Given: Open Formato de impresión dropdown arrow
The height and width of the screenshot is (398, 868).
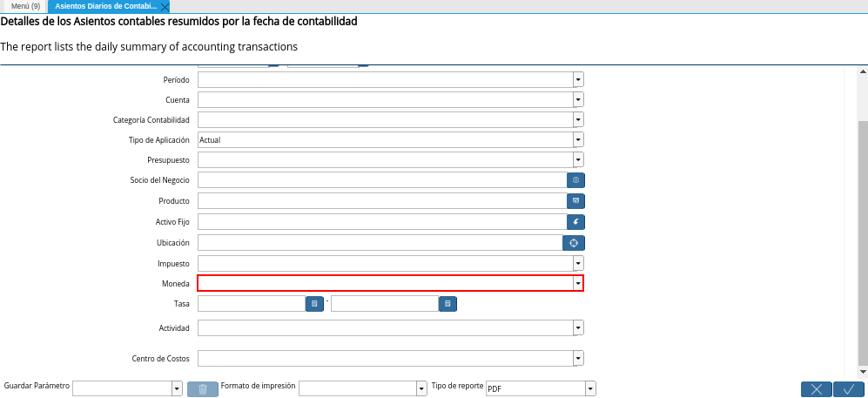Looking at the screenshot, I should [421, 388].
